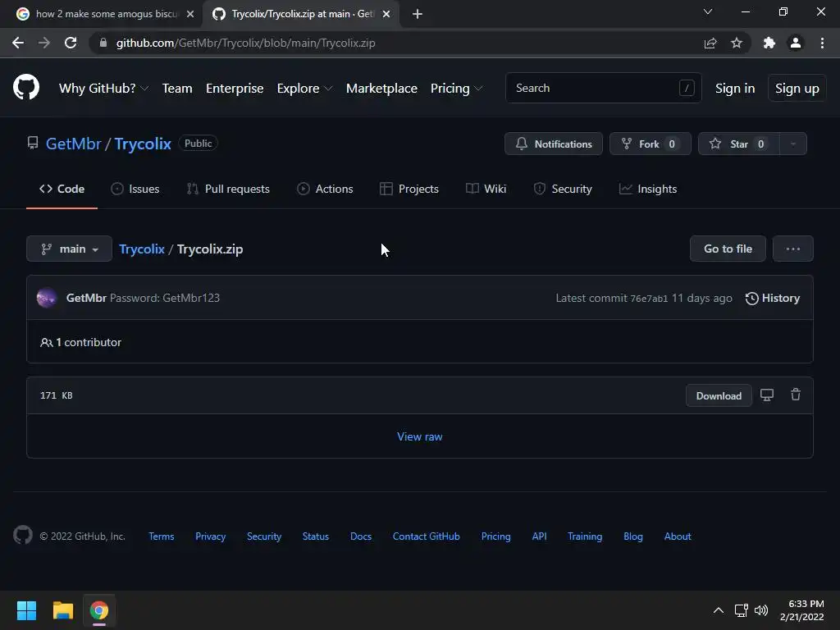Click the GitHub search field
This screenshot has width=840, height=630.
603,88
